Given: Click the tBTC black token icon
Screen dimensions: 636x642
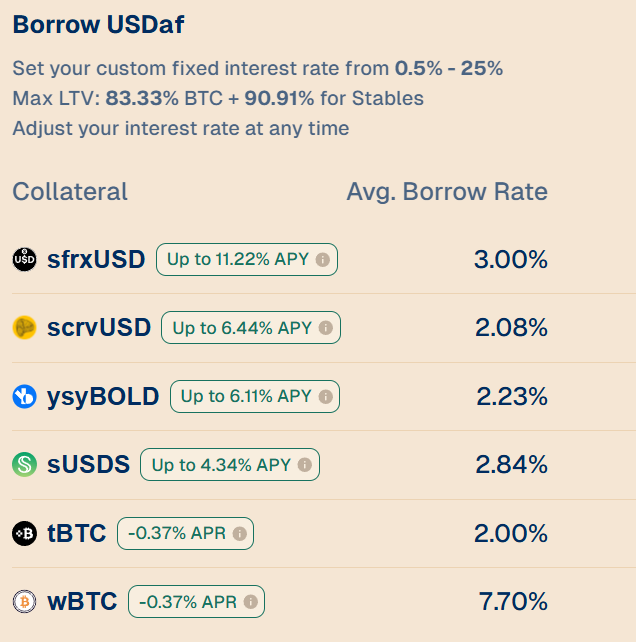Looking at the screenshot, I should tap(25, 533).
